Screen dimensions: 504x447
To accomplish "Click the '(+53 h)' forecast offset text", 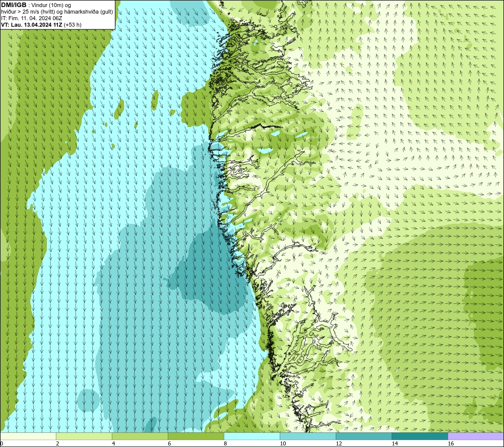I will [73, 25].
